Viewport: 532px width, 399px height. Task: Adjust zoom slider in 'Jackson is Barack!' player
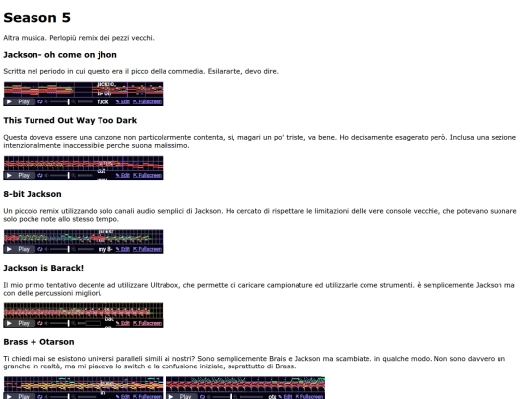click(89, 323)
